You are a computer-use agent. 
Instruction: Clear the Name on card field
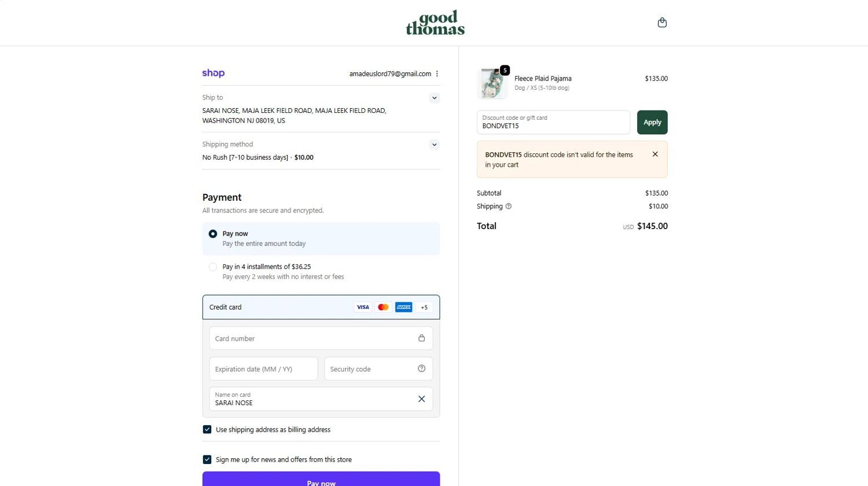[x=421, y=399]
